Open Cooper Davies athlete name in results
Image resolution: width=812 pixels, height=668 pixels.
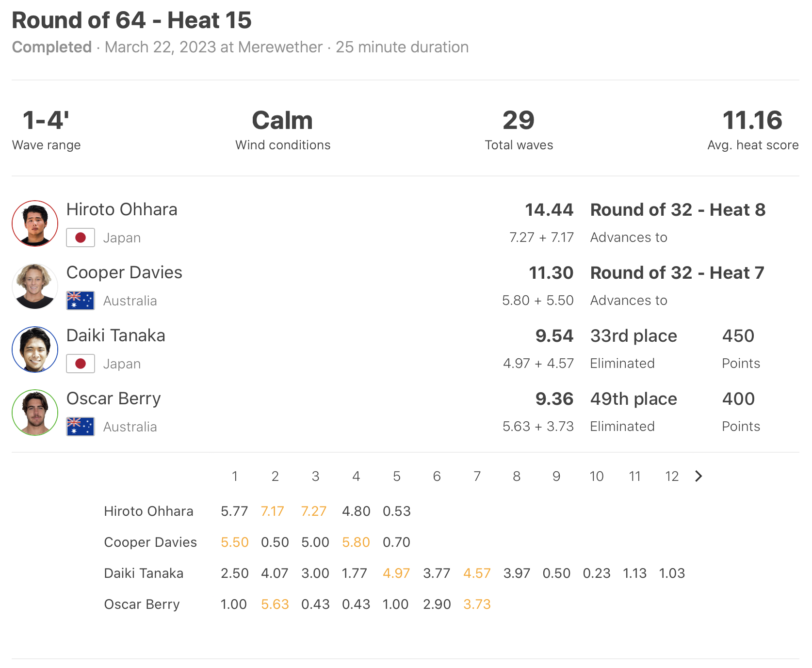tap(124, 272)
